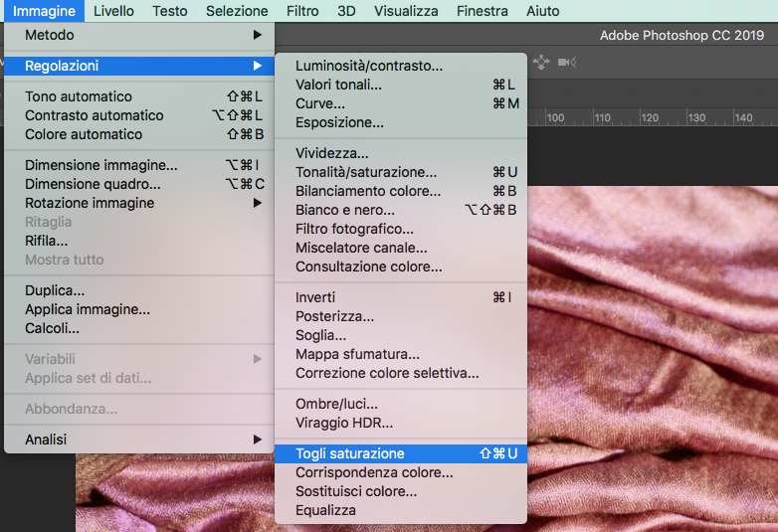This screenshot has width=778, height=532.
Task: Open the Finestra menu
Action: click(x=482, y=11)
